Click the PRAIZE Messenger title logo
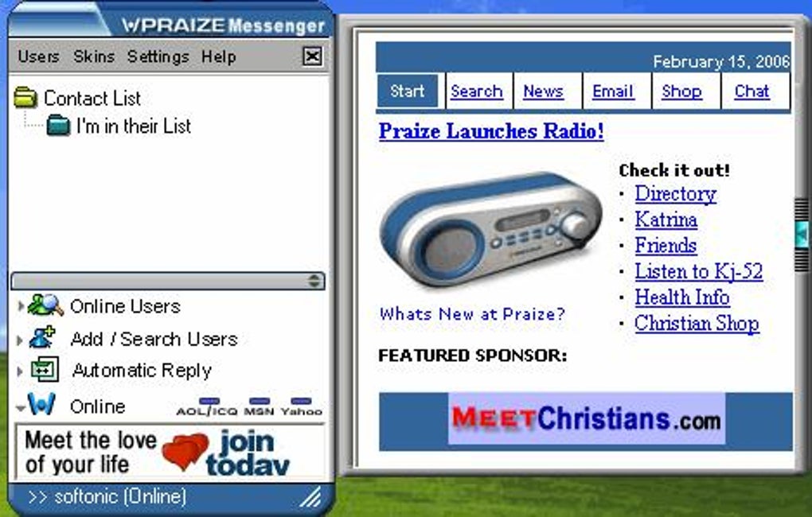Screen dimensions: 812x517 tap(223, 25)
